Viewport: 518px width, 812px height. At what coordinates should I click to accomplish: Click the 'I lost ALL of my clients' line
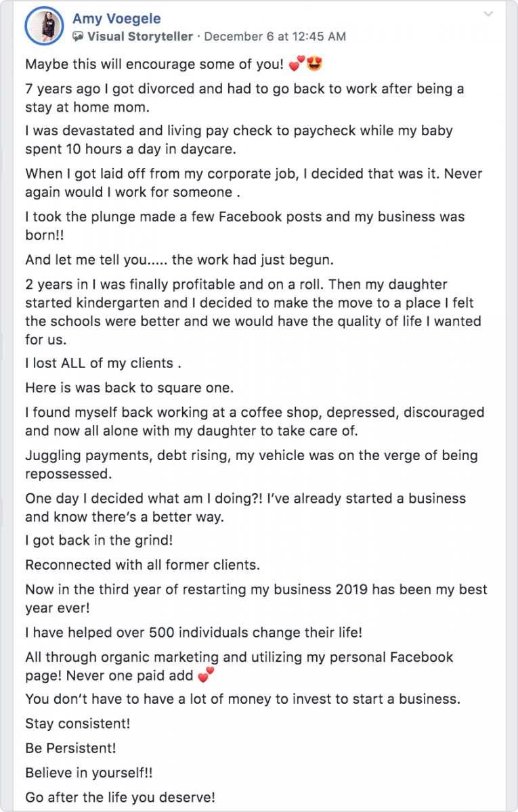click(103, 363)
